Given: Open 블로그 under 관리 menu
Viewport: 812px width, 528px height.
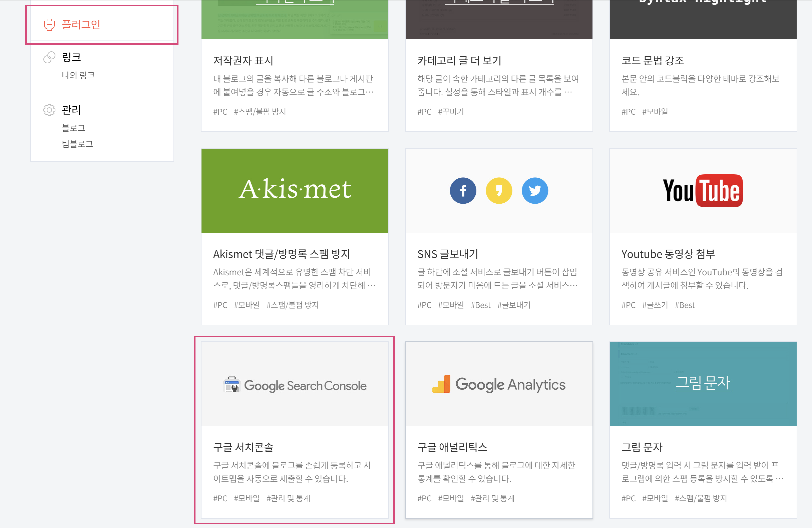Looking at the screenshot, I should point(73,128).
